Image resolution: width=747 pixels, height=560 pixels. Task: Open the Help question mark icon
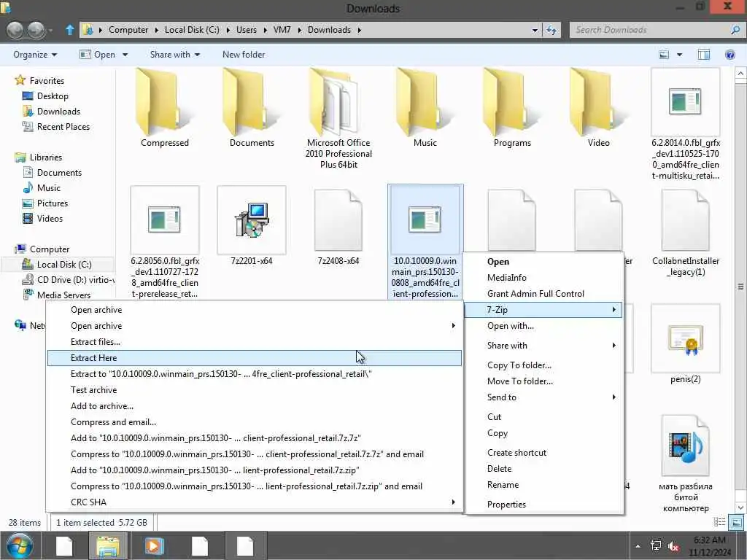pos(729,55)
